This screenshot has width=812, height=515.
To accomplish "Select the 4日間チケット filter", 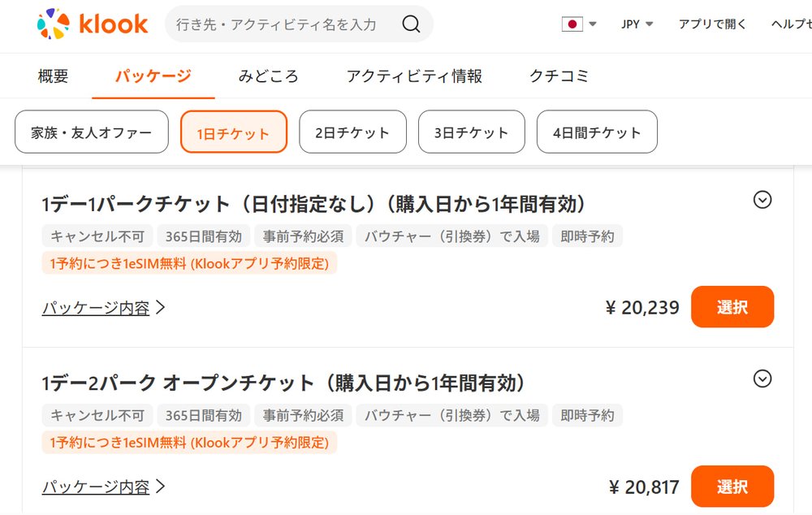I will (x=597, y=132).
